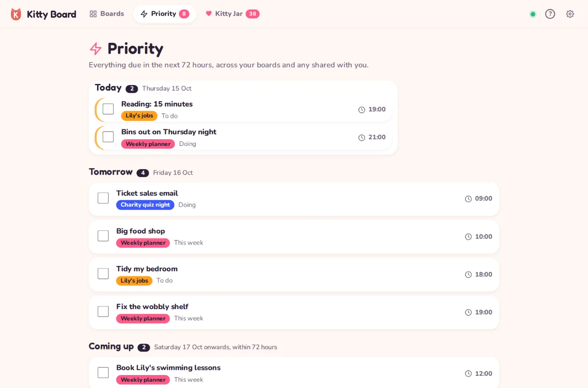Image resolution: width=588 pixels, height=388 pixels.
Task: Open the help question mark icon
Action: (x=550, y=14)
